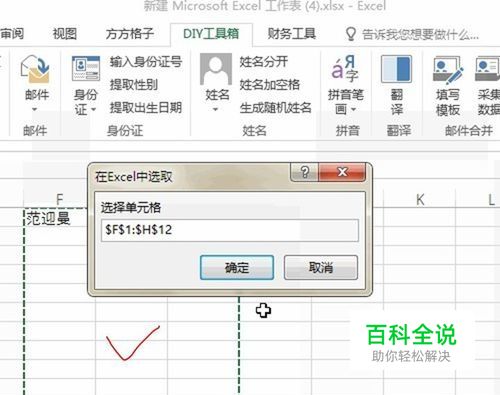Click 输入身份证号 command
The width and height of the screenshot is (500, 395).
point(146,62)
